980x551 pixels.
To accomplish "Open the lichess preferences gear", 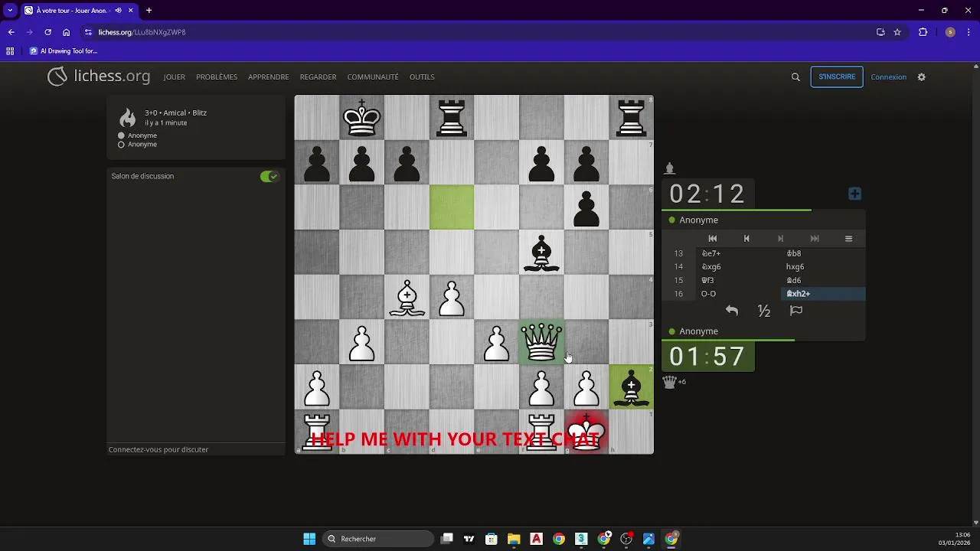I will pyautogui.click(x=922, y=77).
